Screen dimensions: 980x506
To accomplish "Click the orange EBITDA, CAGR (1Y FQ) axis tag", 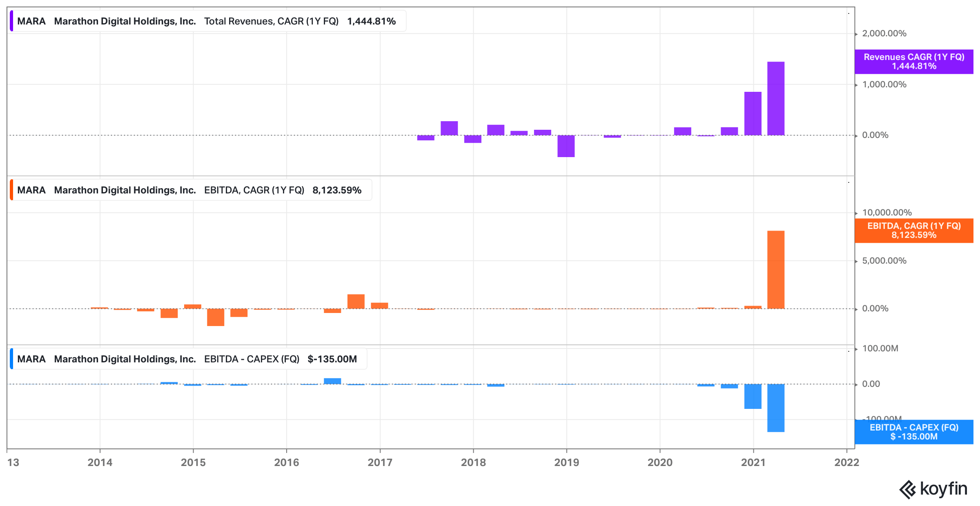I will [x=914, y=231].
